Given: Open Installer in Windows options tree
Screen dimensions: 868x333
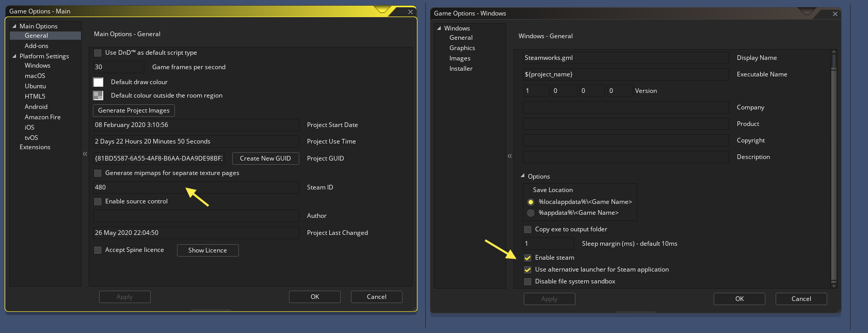Looking at the screenshot, I should coord(461,69).
